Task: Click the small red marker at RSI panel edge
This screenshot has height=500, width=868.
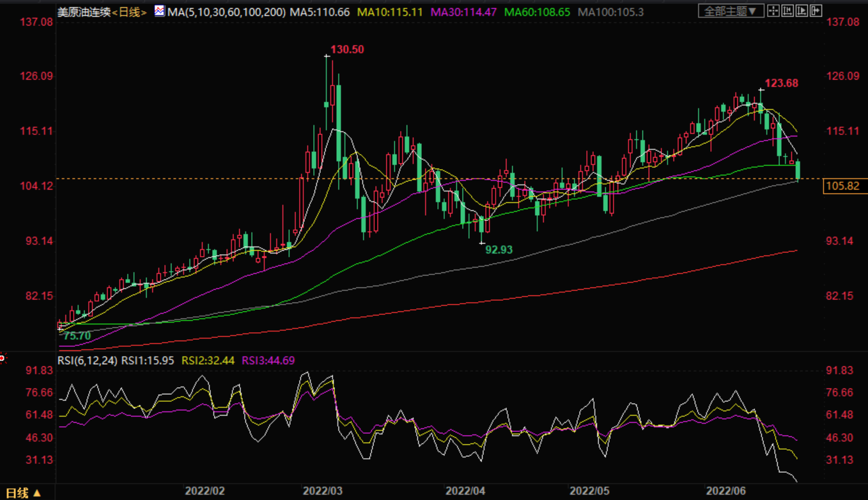Action: [x=2, y=358]
